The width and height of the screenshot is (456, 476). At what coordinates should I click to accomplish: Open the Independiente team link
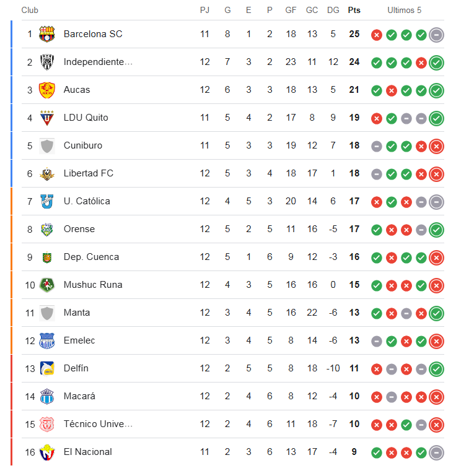pyautogui.click(x=98, y=62)
